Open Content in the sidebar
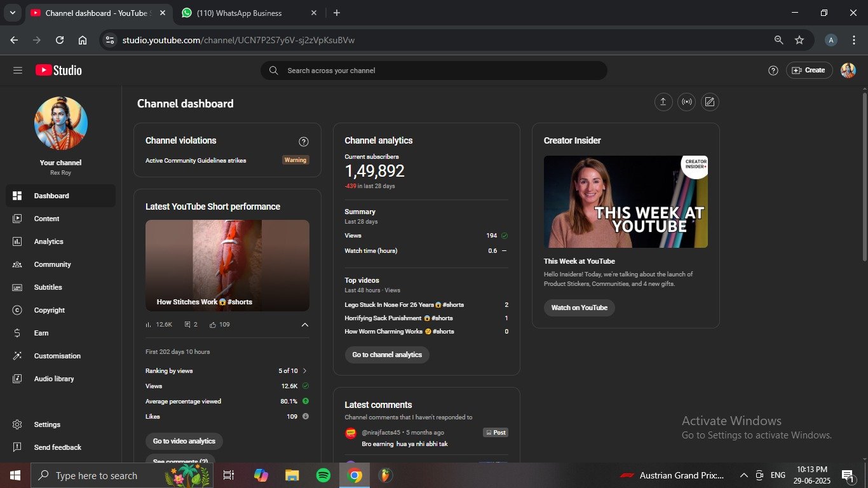Image resolution: width=868 pixels, height=488 pixels. [x=60, y=219]
